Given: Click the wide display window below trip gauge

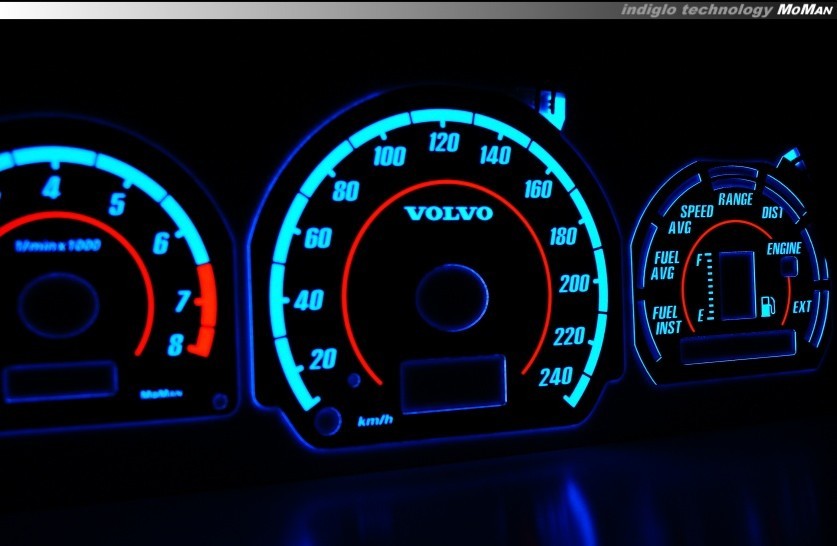Looking at the screenshot, I should (x=738, y=347).
